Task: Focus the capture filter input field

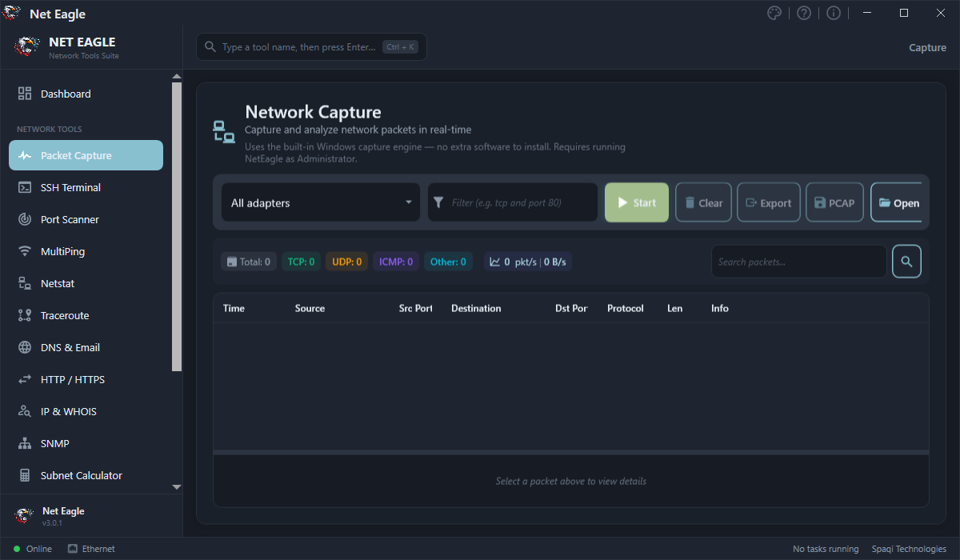Action: pos(513,202)
